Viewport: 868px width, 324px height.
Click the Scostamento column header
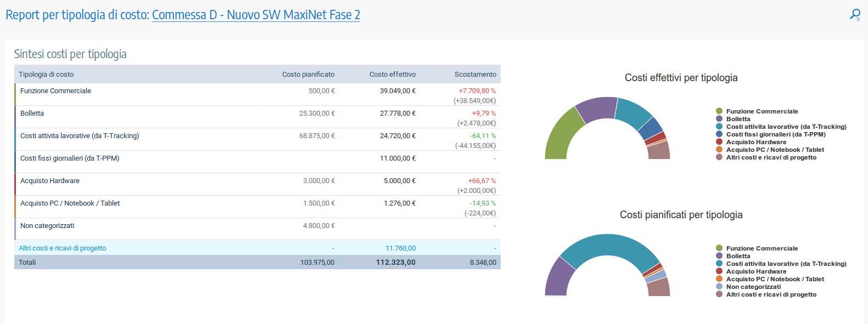475,75
